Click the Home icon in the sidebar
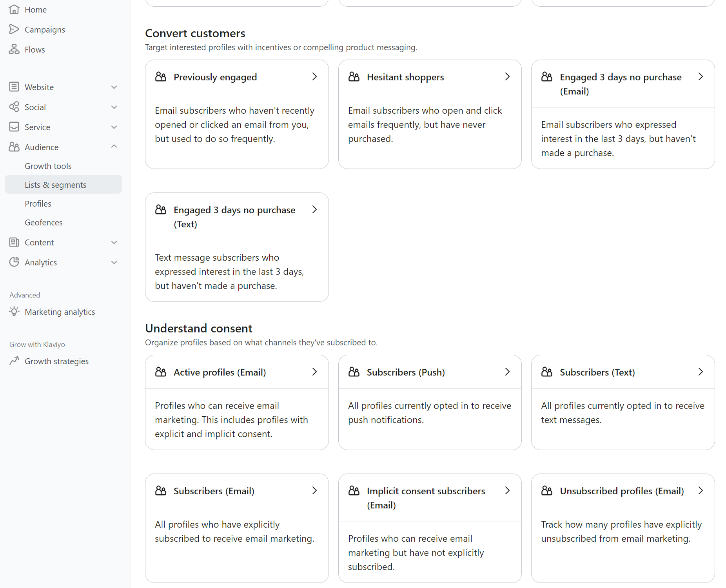Viewport: 726px width, 588px height. (14, 9)
